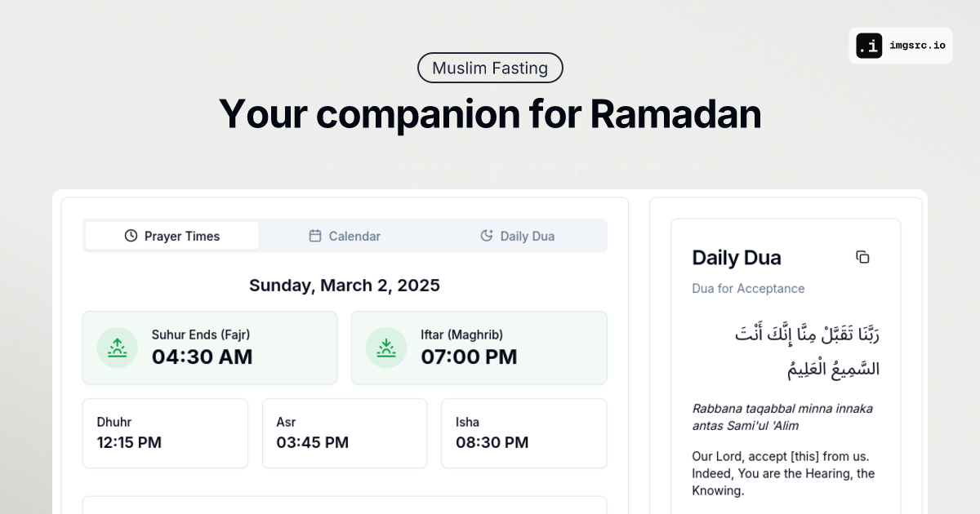Click the Muslim Fasting badge
980x514 pixels.
click(490, 68)
